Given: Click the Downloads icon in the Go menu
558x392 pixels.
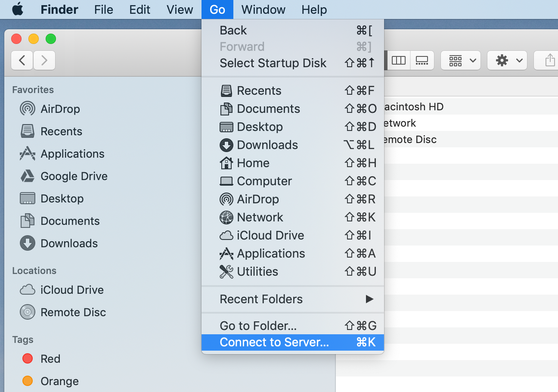Looking at the screenshot, I should tap(226, 145).
